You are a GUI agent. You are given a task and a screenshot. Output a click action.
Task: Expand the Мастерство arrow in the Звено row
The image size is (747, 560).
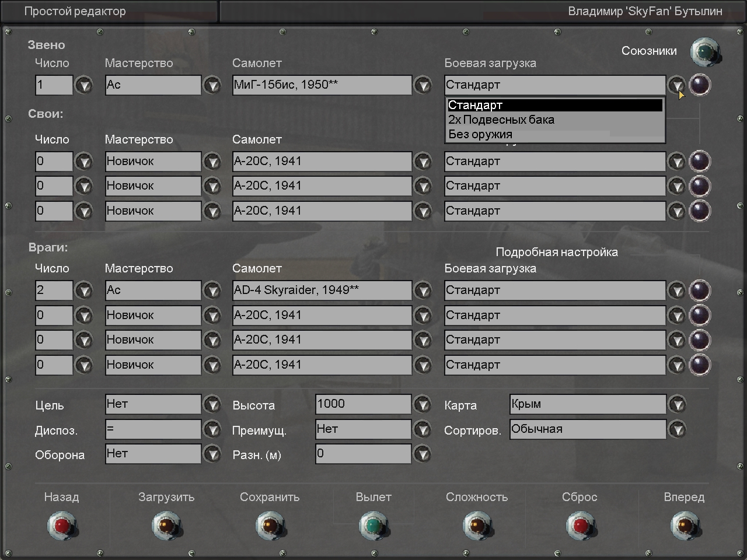click(212, 85)
